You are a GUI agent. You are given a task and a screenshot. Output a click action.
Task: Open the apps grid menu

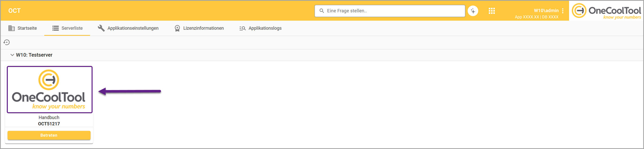[x=492, y=11]
